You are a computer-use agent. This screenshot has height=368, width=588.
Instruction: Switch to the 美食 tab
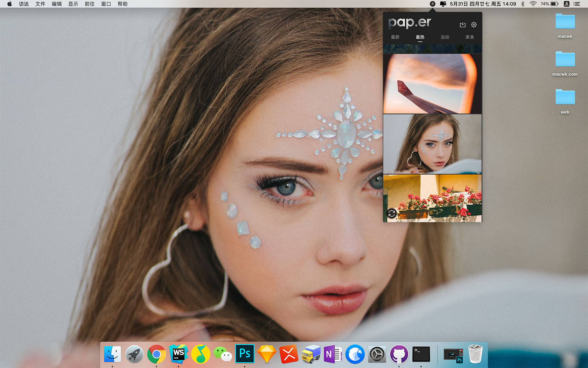coord(470,37)
